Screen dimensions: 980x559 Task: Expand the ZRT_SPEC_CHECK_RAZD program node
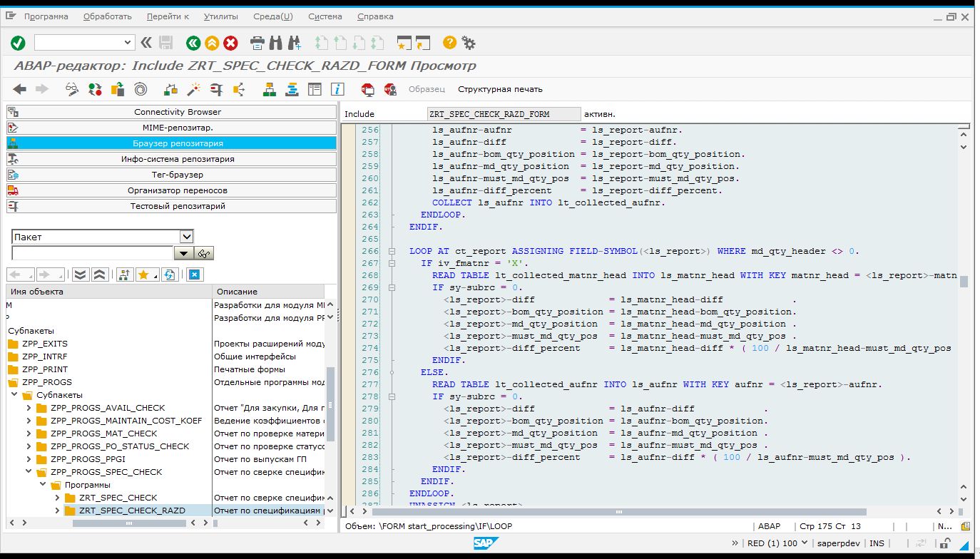click(57, 511)
